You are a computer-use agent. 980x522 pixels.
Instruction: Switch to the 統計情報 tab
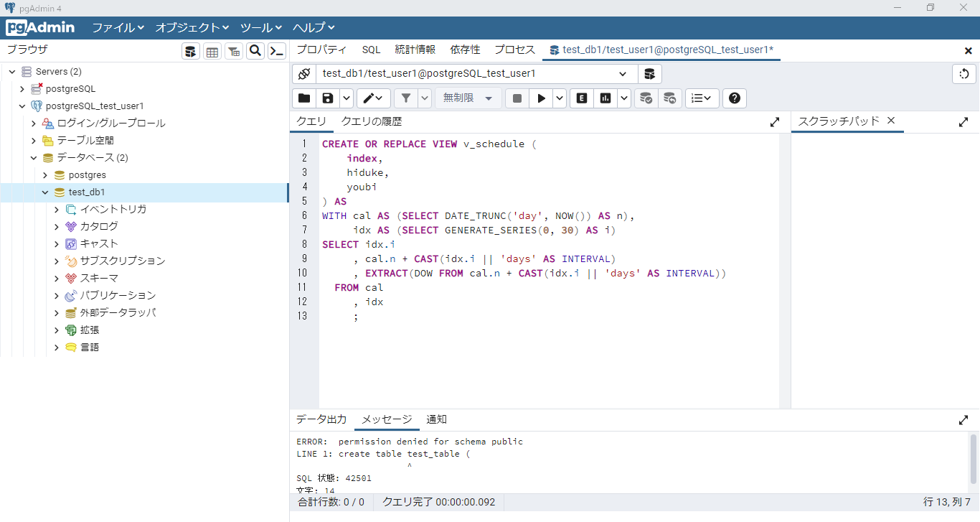pyautogui.click(x=415, y=50)
